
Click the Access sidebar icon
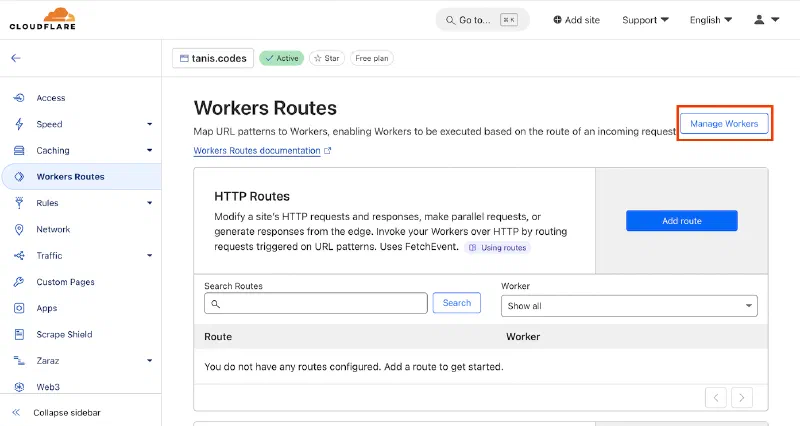(x=19, y=97)
